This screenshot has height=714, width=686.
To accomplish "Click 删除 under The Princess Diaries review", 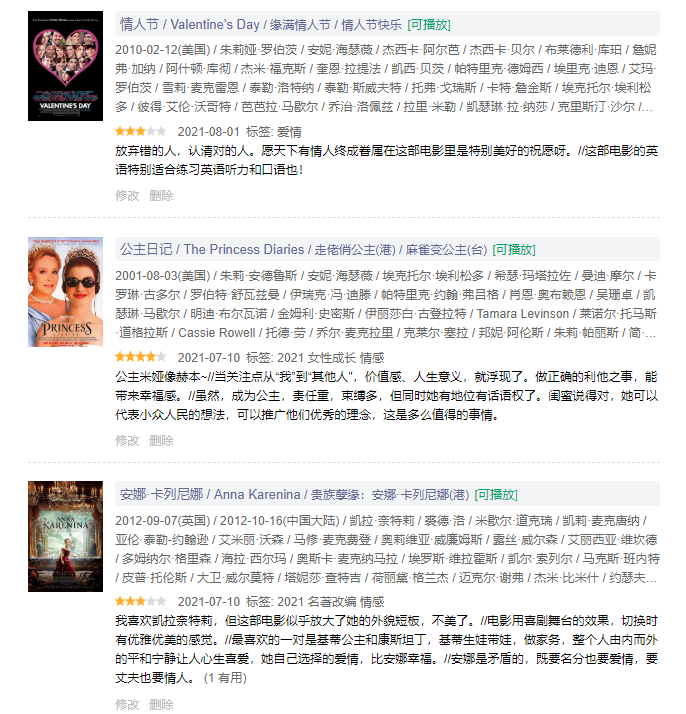I will [x=161, y=440].
